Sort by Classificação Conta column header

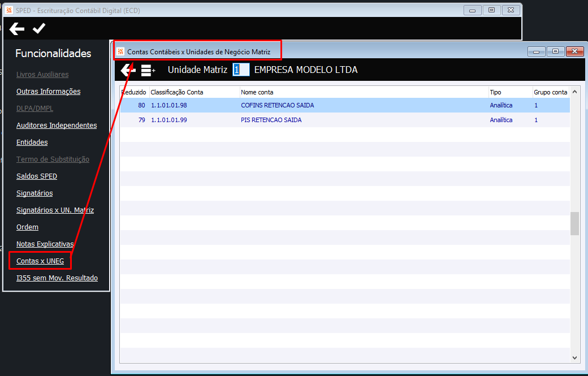click(194, 92)
